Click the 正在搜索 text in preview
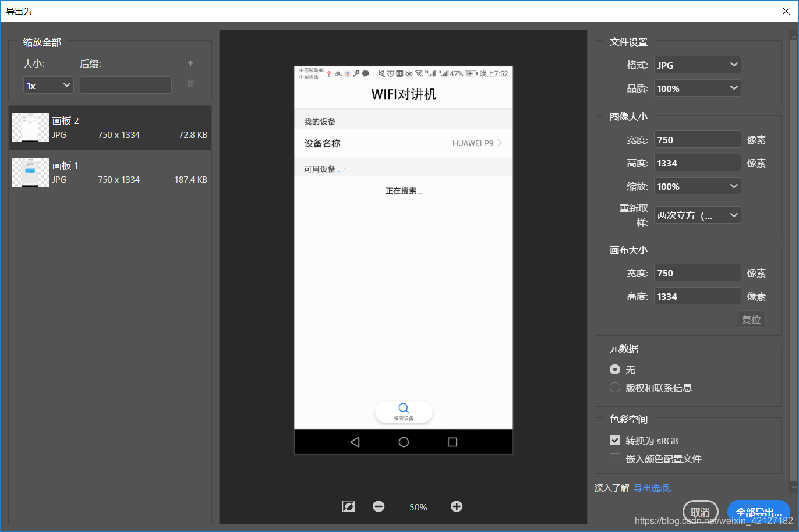This screenshot has width=799, height=532. (x=404, y=191)
